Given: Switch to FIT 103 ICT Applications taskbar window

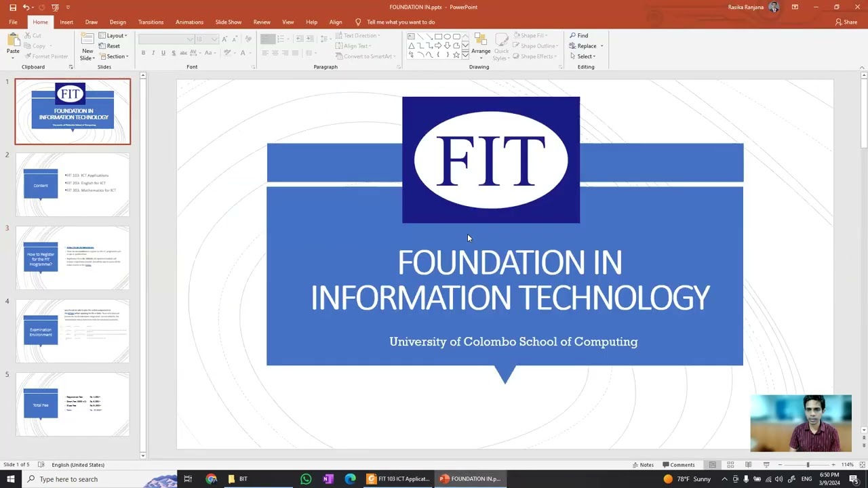Looking at the screenshot, I should (399, 479).
